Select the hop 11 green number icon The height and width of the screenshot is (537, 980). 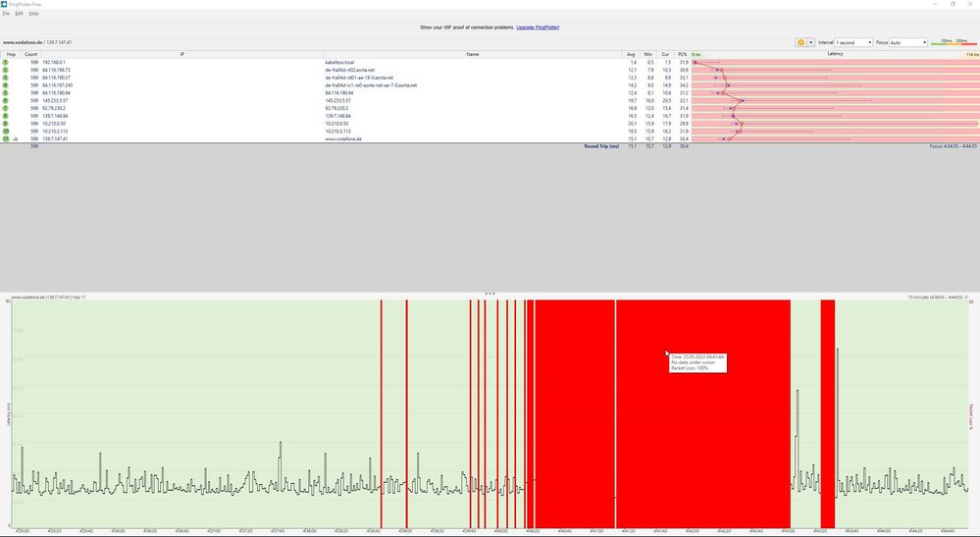(6, 138)
